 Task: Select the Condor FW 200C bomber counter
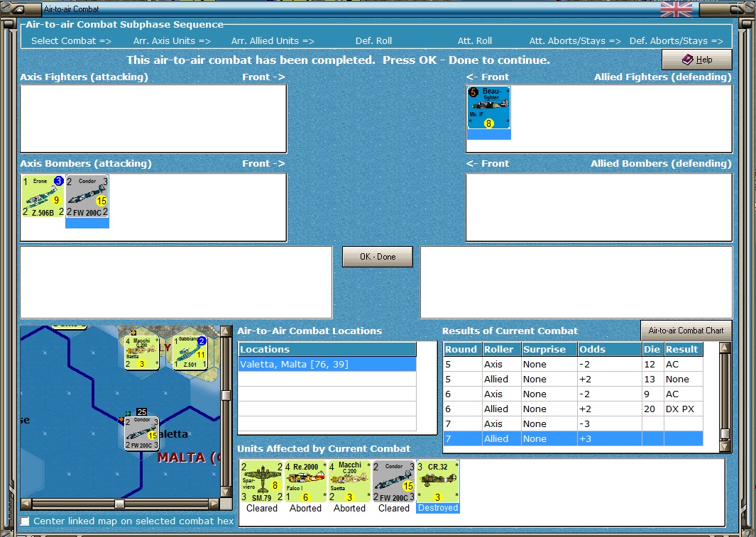(x=87, y=196)
